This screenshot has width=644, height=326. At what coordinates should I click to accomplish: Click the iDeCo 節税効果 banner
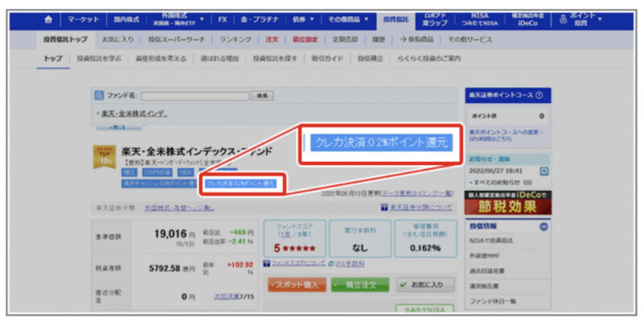pos(508,203)
